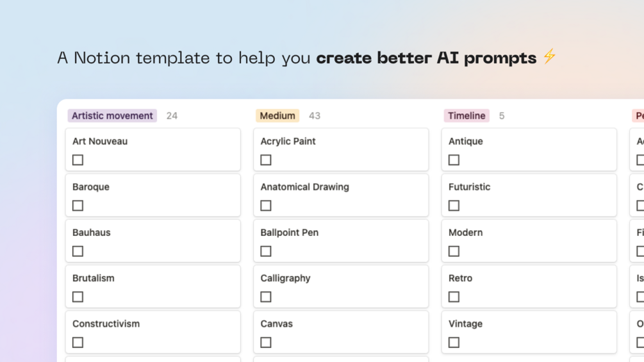Click the Medium group tag
The image size is (644, 362).
click(277, 116)
